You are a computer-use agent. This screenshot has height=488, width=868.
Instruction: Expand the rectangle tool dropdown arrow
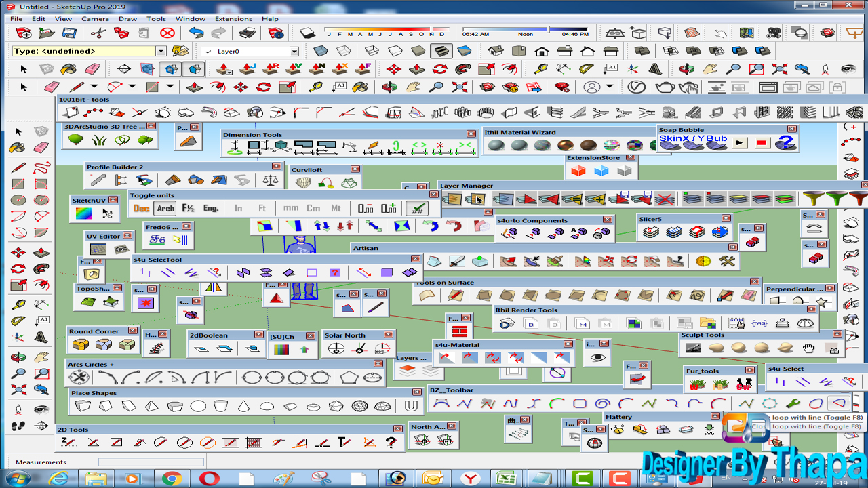point(169,87)
